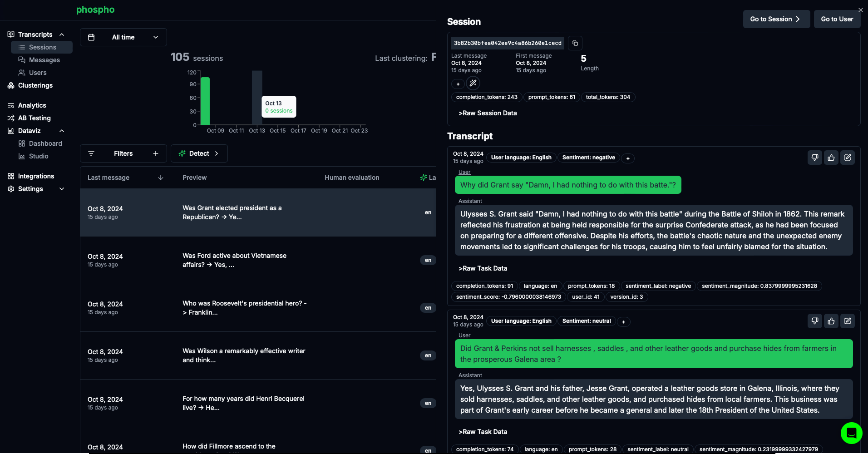Open the AB Testing page

point(34,118)
